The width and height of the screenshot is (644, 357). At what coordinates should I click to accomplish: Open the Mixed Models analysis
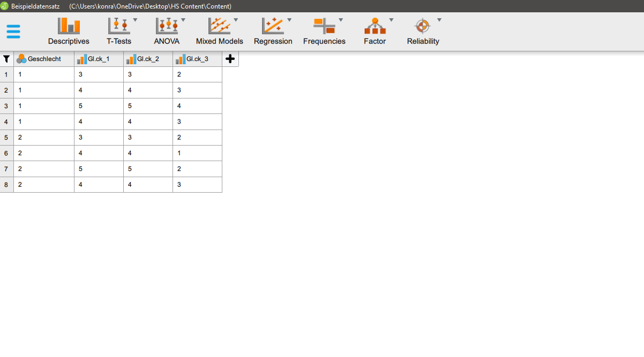tap(219, 31)
